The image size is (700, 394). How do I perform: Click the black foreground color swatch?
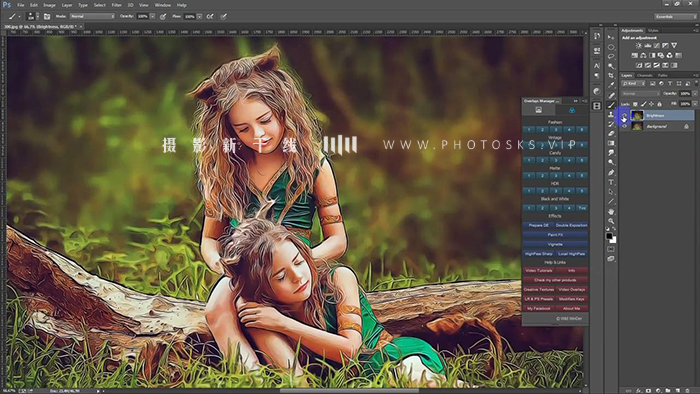pyautogui.click(x=609, y=236)
